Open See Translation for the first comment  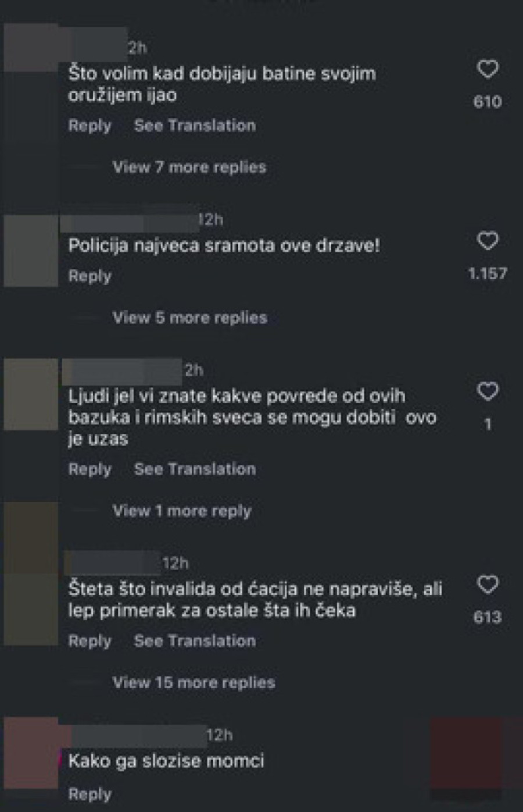[x=194, y=126]
